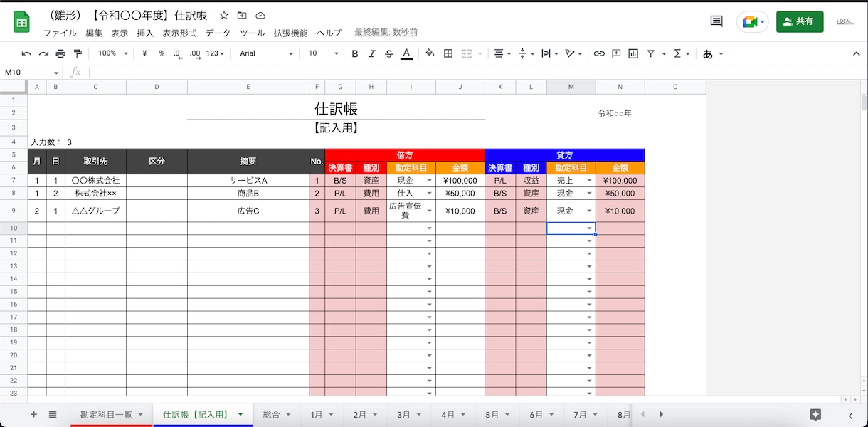Open the Google Sheets home icon
The image size is (868, 427).
pyautogui.click(x=22, y=22)
